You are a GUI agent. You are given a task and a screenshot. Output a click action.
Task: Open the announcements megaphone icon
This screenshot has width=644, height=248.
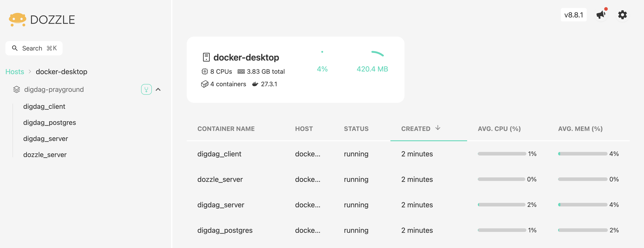[601, 15]
